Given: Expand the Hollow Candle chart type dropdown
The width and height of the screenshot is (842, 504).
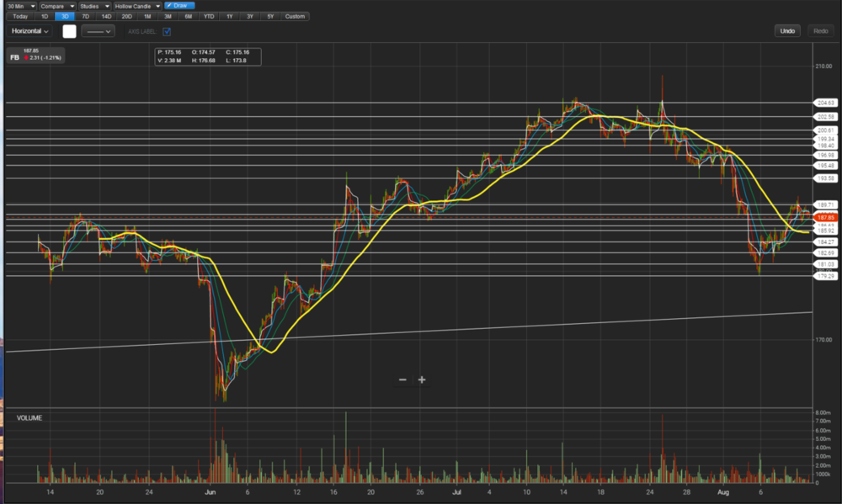Looking at the screenshot, I should point(137,6).
